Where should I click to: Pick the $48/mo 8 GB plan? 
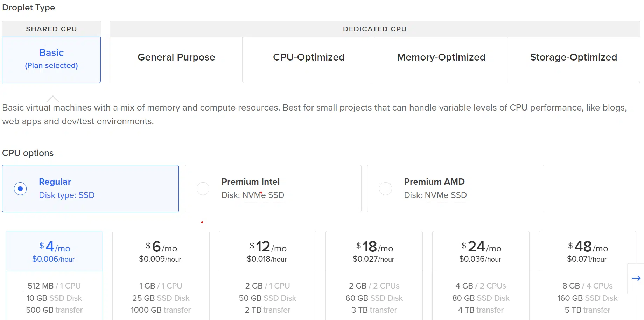(x=587, y=252)
